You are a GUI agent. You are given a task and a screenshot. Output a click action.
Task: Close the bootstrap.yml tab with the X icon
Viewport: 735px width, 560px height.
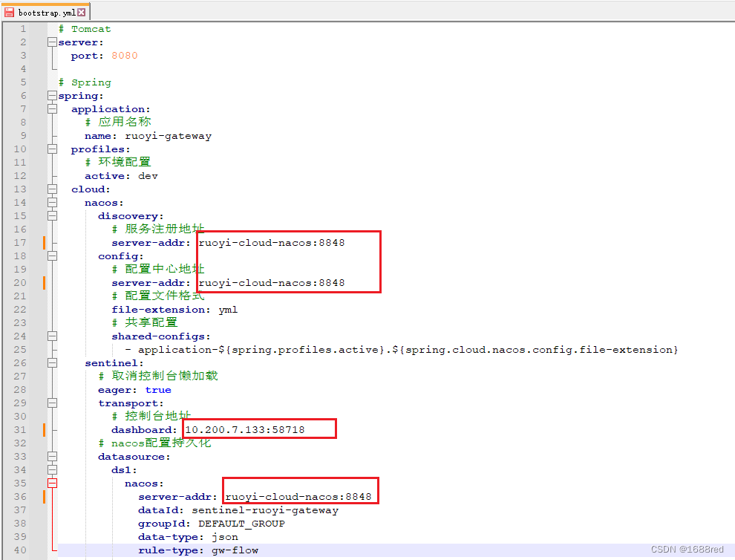pyautogui.click(x=82, y=12)
